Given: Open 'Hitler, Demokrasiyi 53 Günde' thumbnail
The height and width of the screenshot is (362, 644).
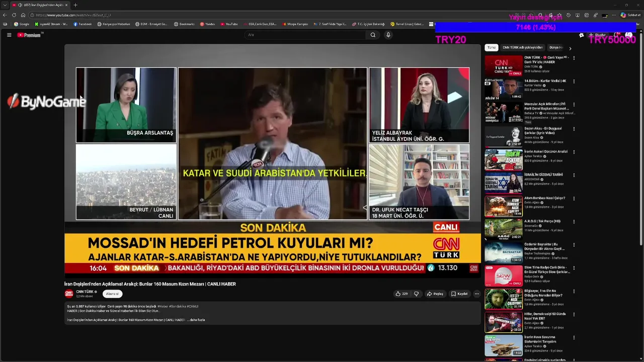Looking at the screenshot, I should coord(504,322).
